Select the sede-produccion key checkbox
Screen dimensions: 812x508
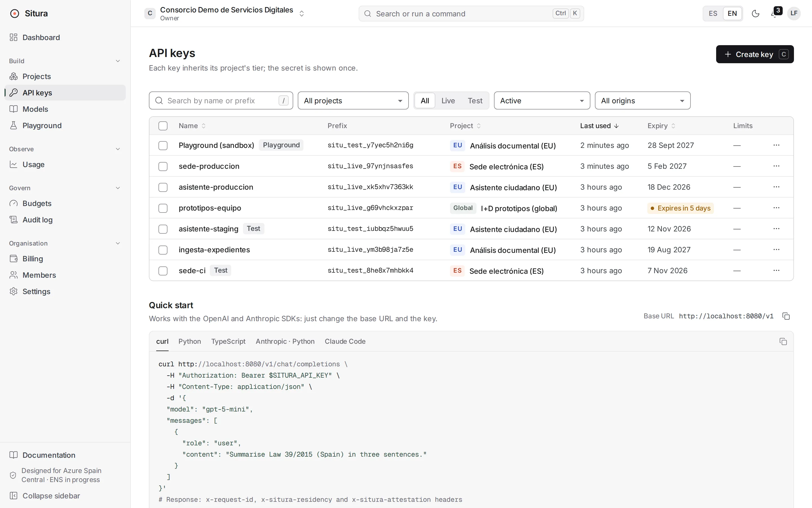tap(163, 166)
